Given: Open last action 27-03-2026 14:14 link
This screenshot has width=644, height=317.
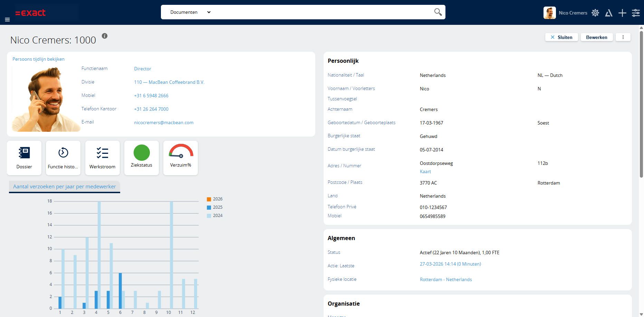Looking at the screenshot, I should point(450,264).
